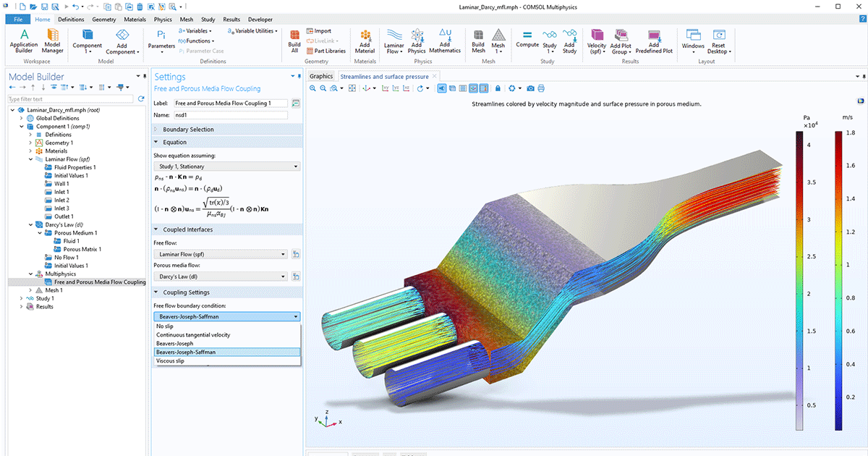Toggle scene light button in Graphics toolbar
The image size is (868, 456).
(x=441, y=88)
